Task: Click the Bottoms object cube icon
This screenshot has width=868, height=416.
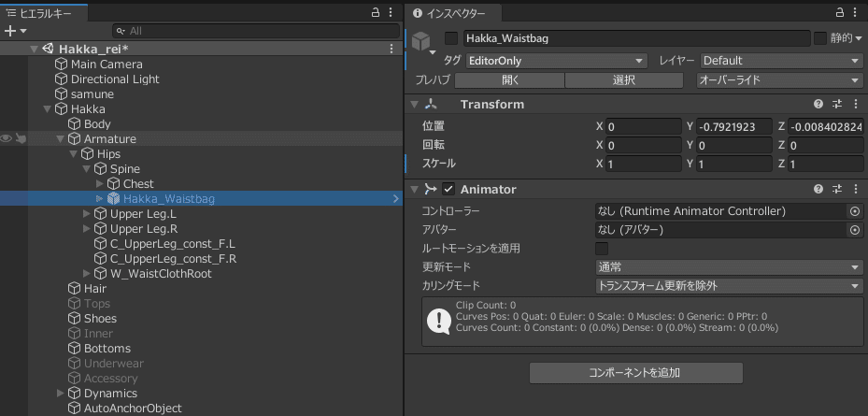Action: [x=75, y=349]
